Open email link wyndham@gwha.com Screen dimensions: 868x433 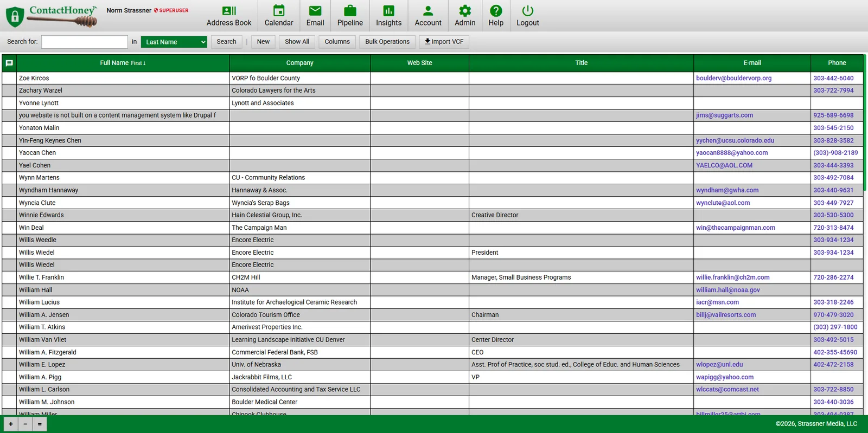(x=727, y=190)
